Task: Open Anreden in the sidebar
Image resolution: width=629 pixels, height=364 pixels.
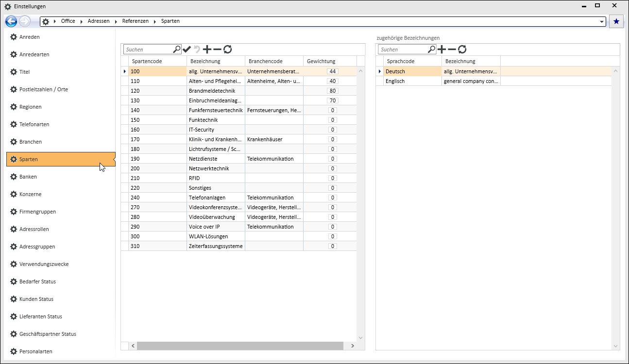Action: (61, 37)
